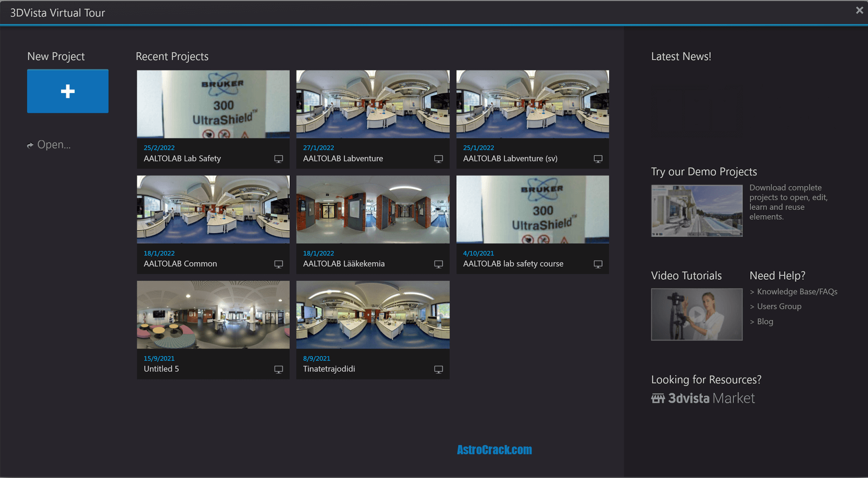Open the demo projects thumbnail
The width and height of the screenshot is (868, 478).
pos(697,210)
